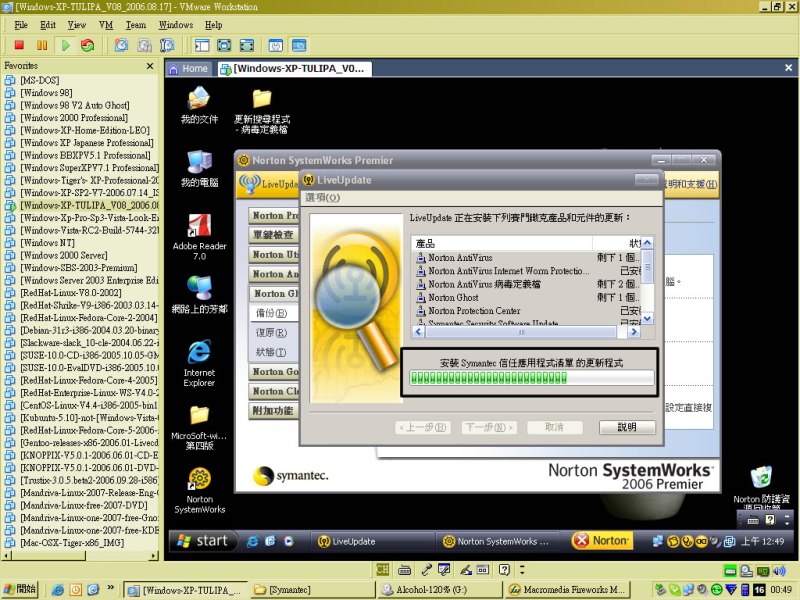Viewport: 800px width, 600px height.
Task: Click the Norton recycle bin desktop icon
Action: point(761,487)
